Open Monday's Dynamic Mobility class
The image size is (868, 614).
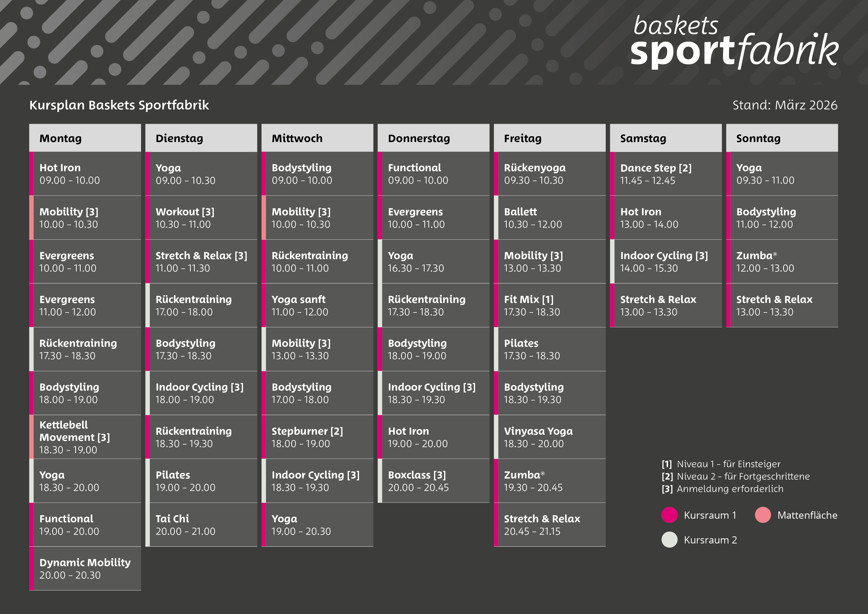tap(85, 569)
